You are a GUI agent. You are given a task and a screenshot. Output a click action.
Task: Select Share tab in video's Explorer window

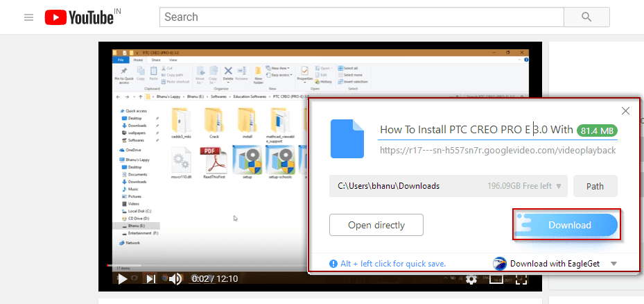pyautogui.click(x=156, y=60)
